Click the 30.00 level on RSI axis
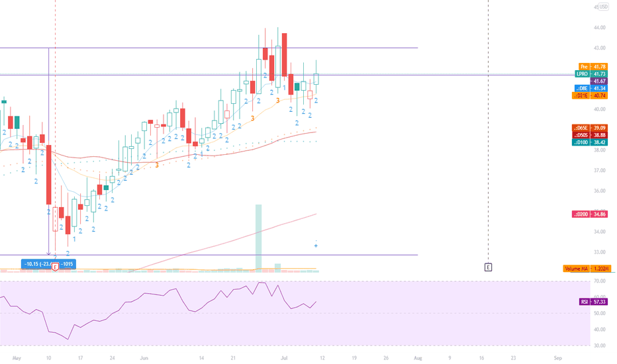This screenshot has width=617, height=364. click(x=600, y=345)
